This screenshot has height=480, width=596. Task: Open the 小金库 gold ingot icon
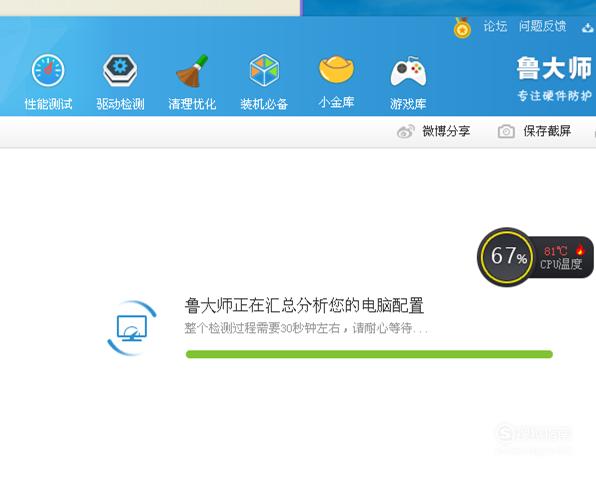click(336, 70)
